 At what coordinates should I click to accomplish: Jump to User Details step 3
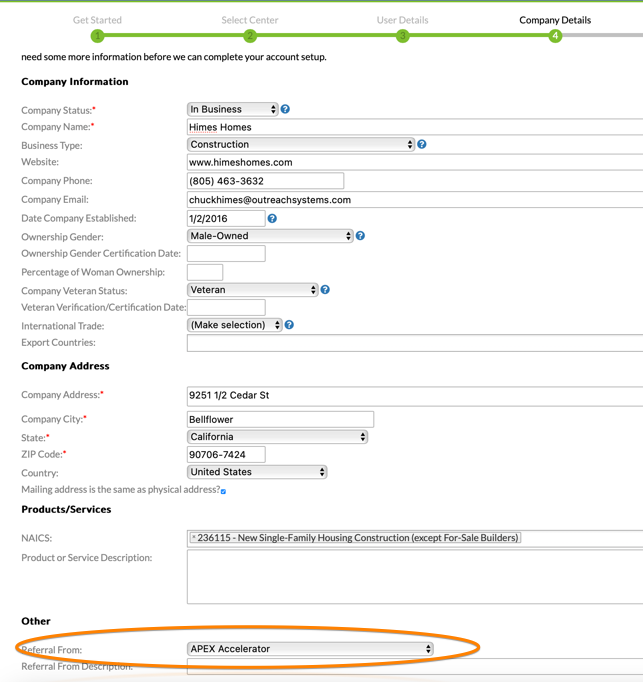(402, 36)
